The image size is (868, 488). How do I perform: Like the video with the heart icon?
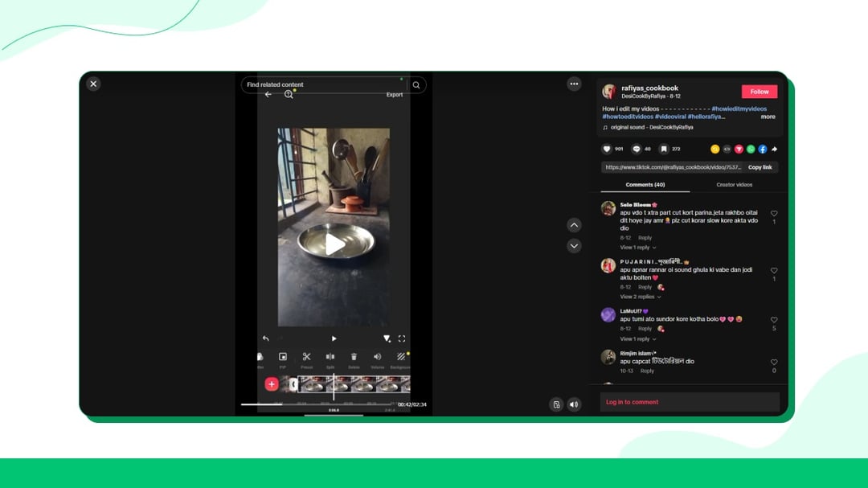coord(607,149)
